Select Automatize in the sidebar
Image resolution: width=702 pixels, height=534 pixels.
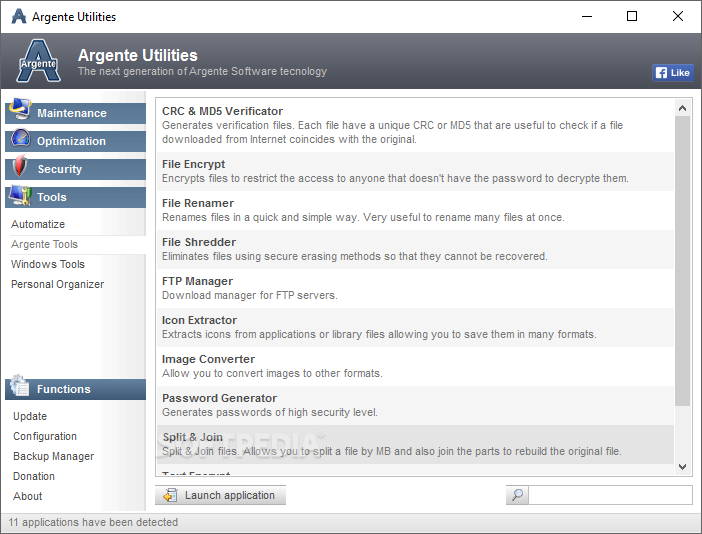[38, 224]
